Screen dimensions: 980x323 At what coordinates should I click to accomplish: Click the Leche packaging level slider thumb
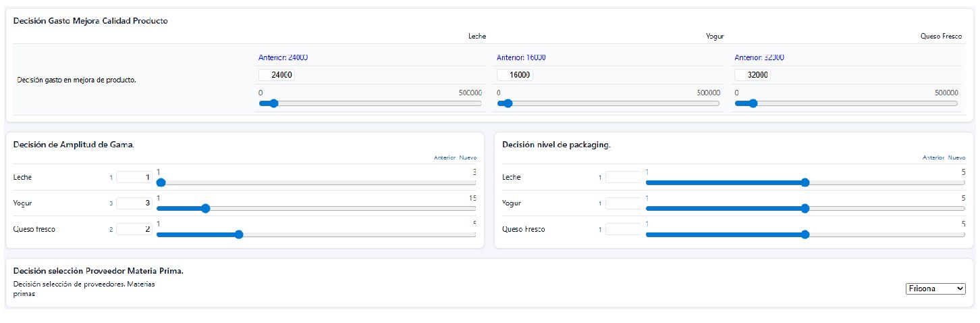[805, 182]
